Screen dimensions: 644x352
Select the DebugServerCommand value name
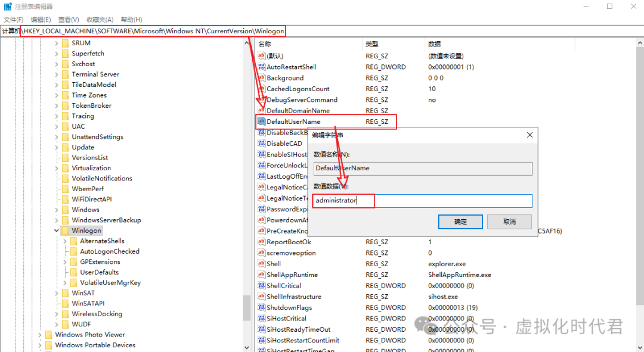pos(302,99)
